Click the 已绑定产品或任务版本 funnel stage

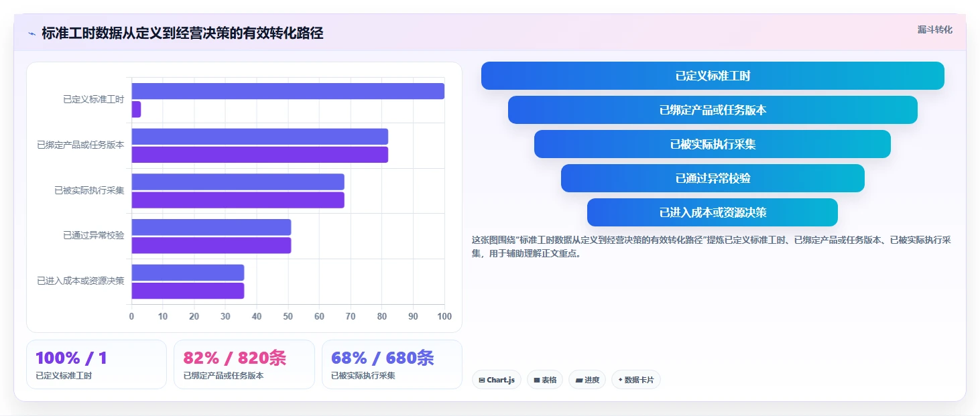point(713,110)
